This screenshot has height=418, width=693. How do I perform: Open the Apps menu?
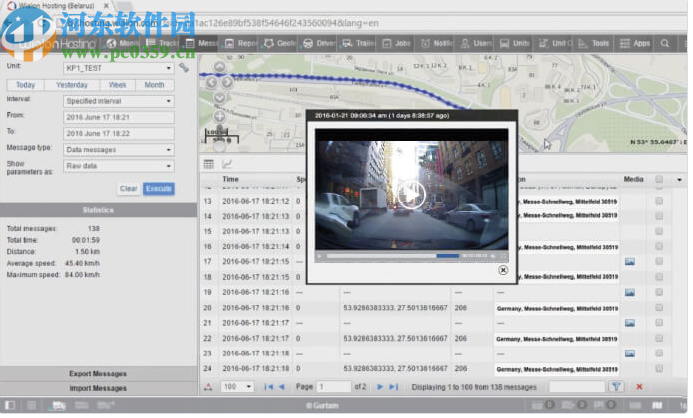click(x=635, y=44)
